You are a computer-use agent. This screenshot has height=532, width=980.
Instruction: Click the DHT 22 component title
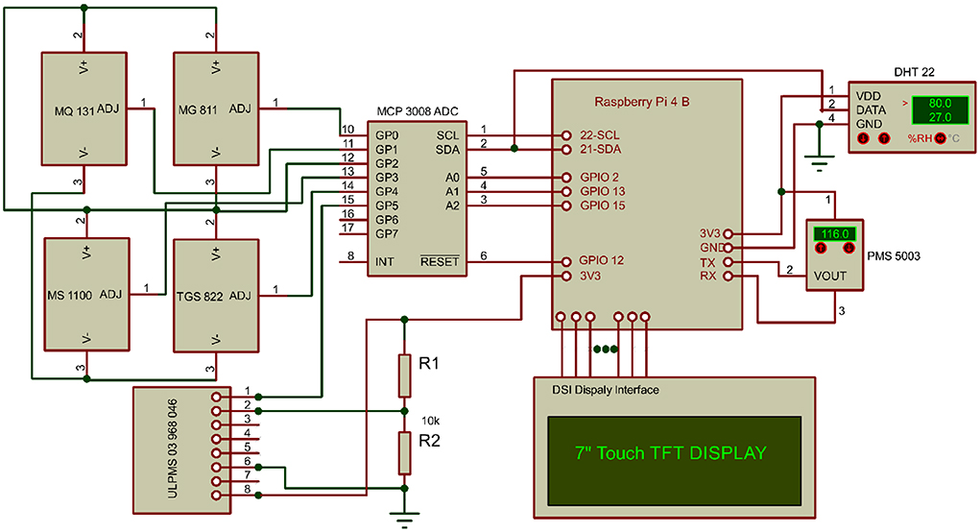(x=914, y=72)
